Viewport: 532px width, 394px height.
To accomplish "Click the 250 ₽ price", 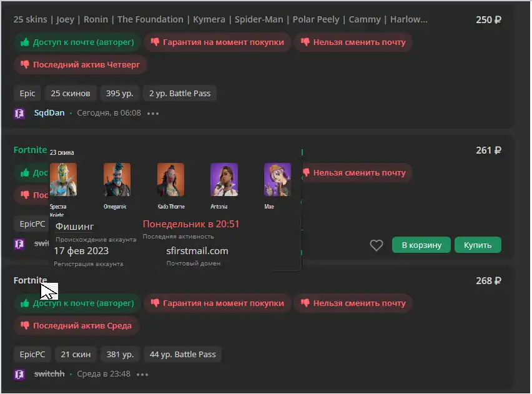I will tap(488, 20).
